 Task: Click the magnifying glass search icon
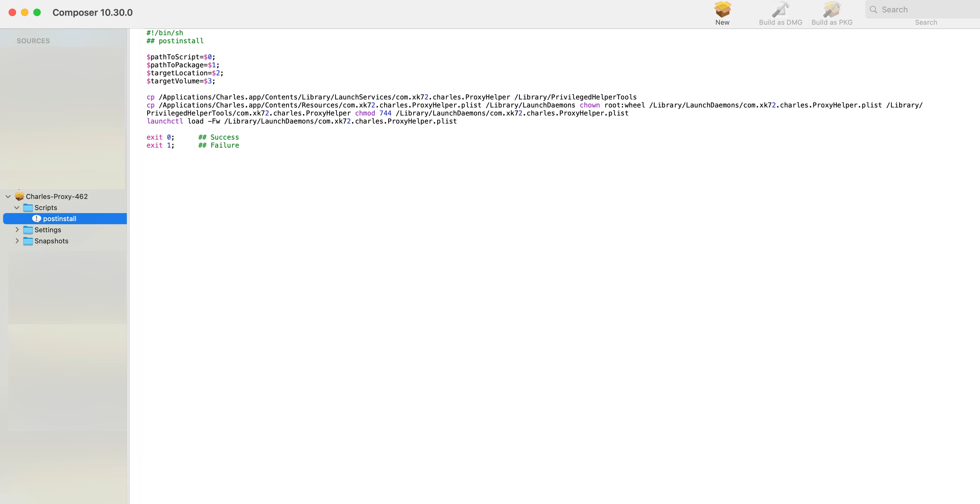(x=874, y=10)
